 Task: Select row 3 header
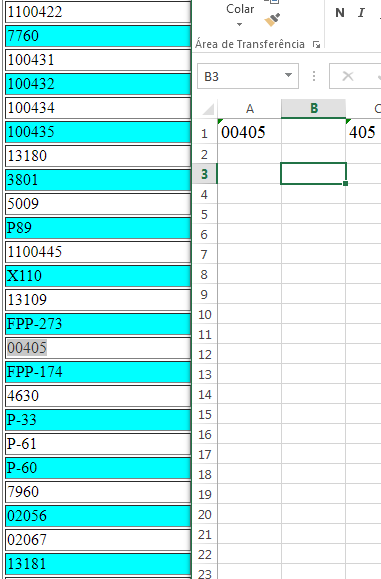[x=205, y=174]
